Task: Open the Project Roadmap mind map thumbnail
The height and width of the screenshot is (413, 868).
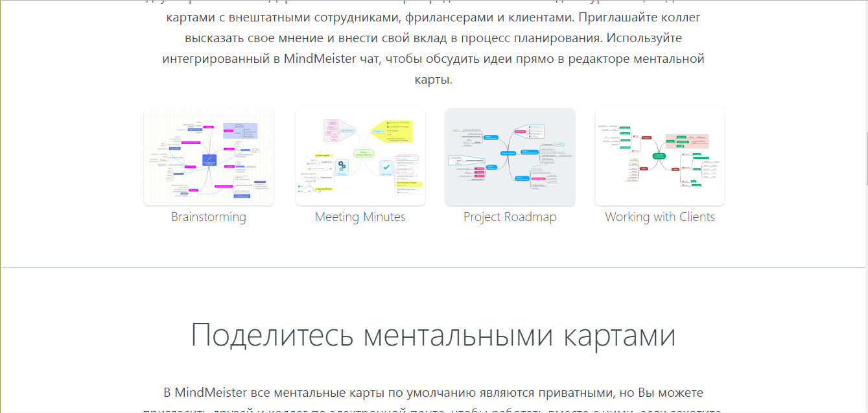Action: (x=510, y=157)
